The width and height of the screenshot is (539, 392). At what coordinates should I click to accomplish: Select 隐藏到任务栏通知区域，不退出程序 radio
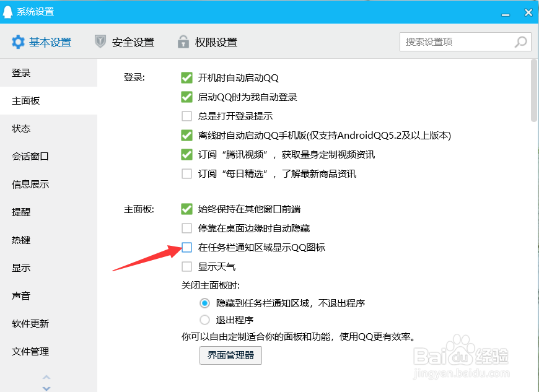point(204,303)
